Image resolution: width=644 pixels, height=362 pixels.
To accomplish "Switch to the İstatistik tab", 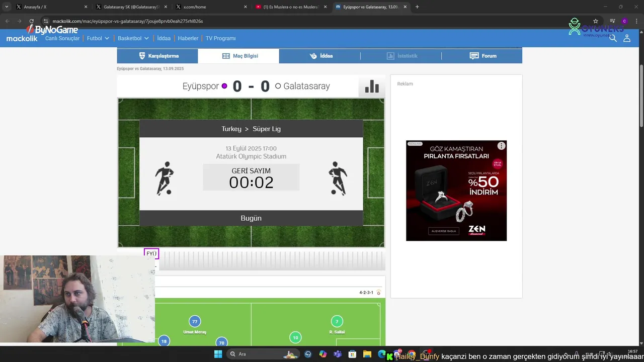I will tap(401, 56).
